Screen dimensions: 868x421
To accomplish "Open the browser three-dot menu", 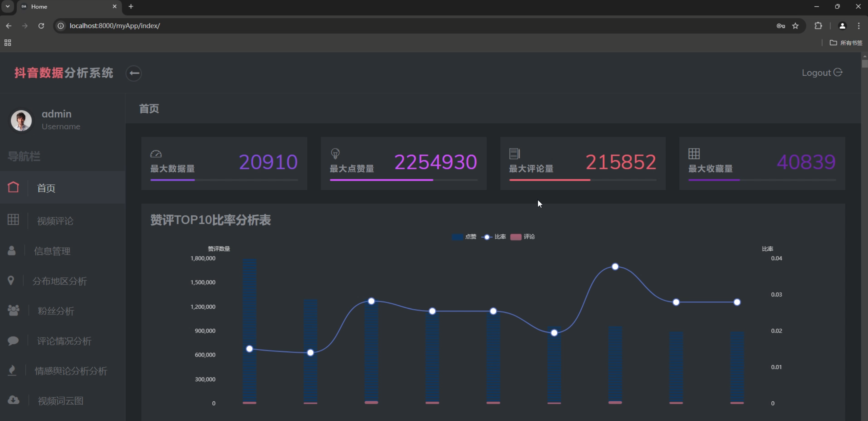I will coord(859,26).
